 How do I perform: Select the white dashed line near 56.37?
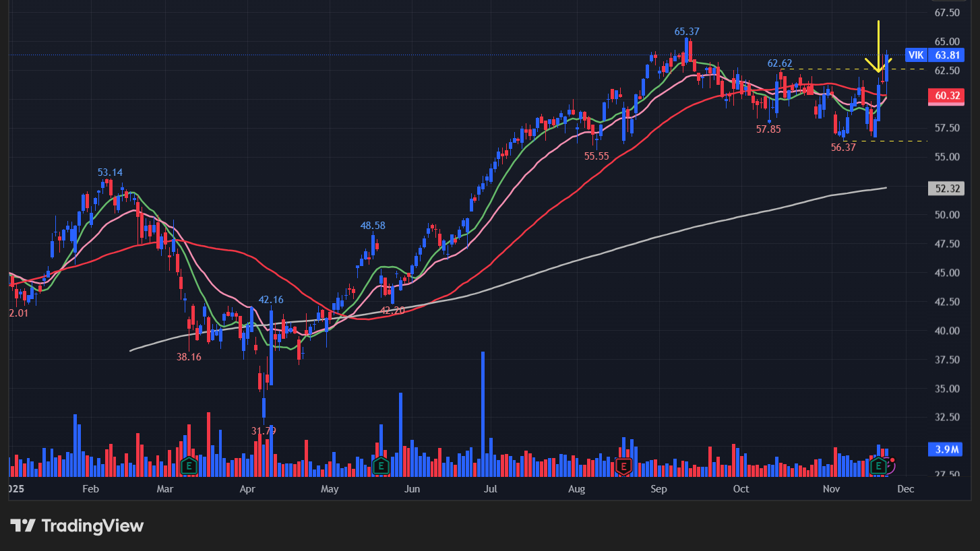click(903, 141)
